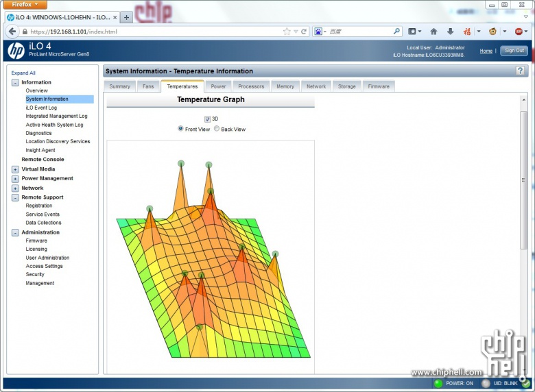The width and height of the screenshot is (535, 392).
Task: Open the Network tab in System Information
Action: (x=316, y=86)
